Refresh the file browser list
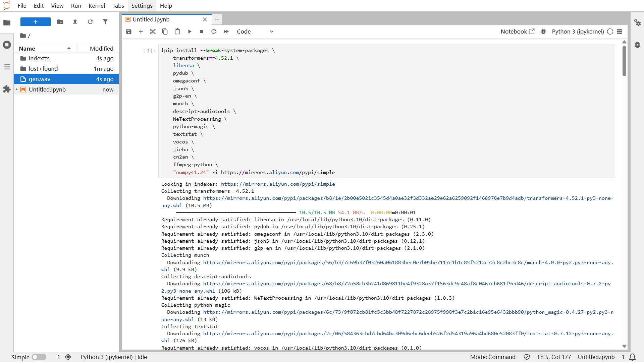Screen dimensions: 644x362 coord(90,22)
